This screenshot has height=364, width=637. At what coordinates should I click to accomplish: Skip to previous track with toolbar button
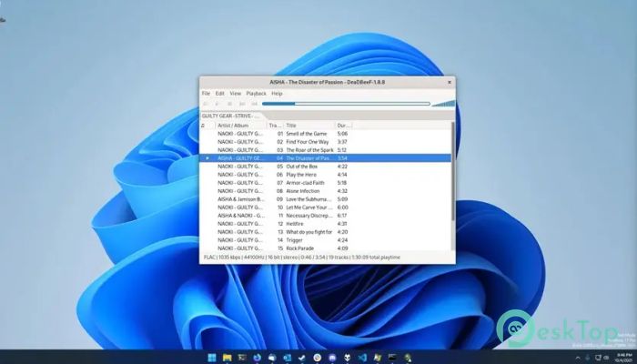click(x=242, y=104)
